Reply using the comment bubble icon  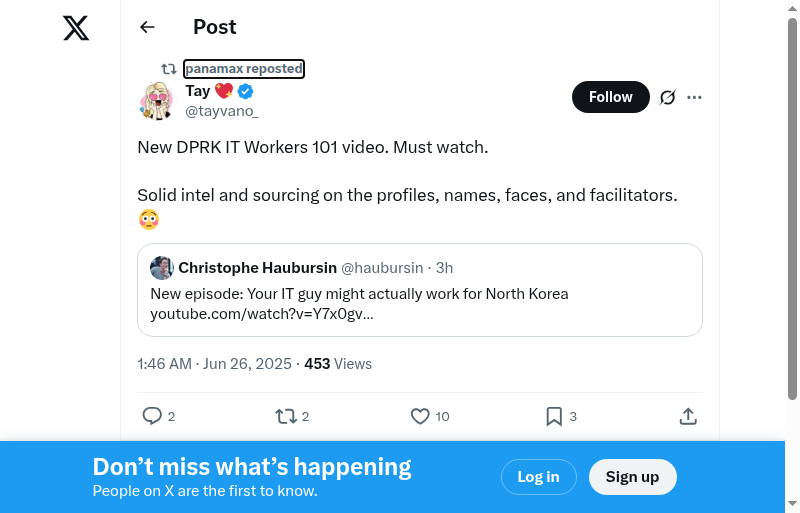[152, 416]
